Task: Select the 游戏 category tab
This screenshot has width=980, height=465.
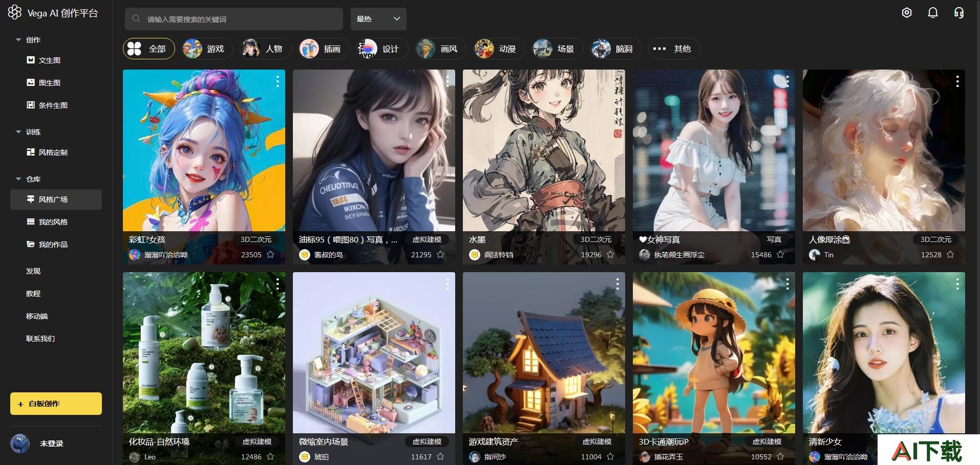Action: point(204,49)
